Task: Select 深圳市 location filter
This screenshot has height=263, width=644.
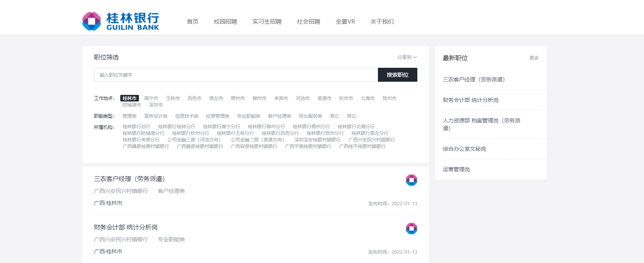Action: pyautogui.click(x=155, y=105)
